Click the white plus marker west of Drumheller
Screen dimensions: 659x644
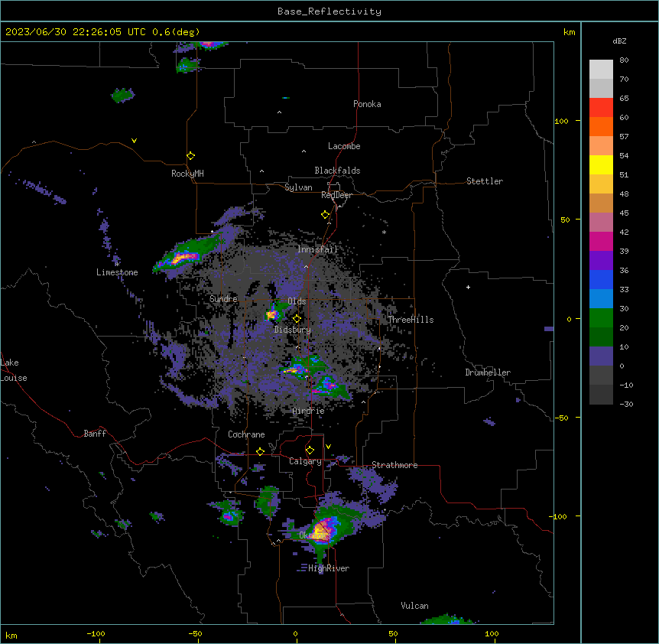468,287
